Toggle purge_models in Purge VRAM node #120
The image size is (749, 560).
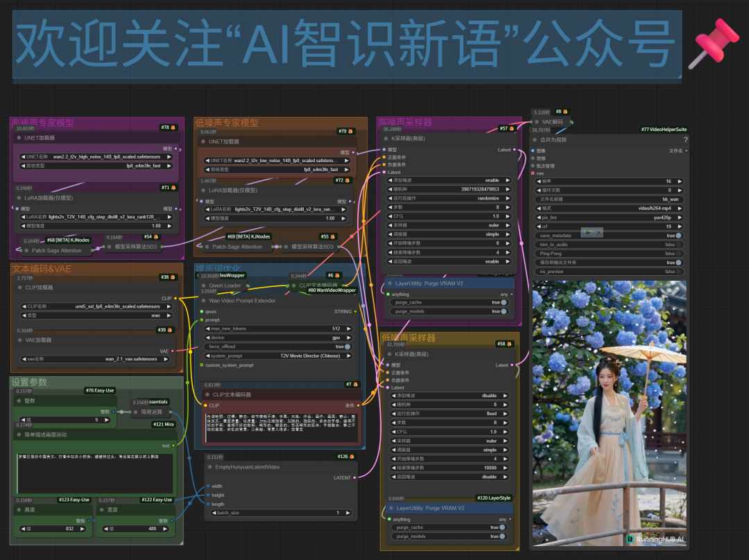point(502,536)
